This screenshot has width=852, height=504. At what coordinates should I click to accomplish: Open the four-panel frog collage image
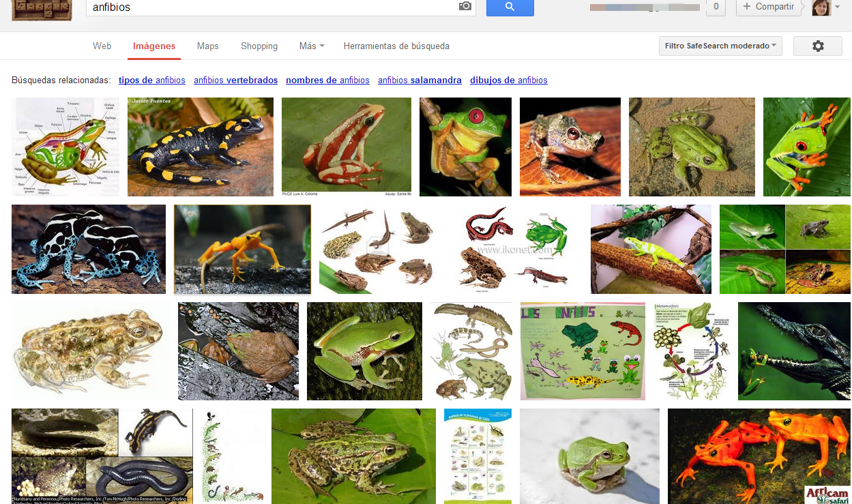[x=785, y=249]
